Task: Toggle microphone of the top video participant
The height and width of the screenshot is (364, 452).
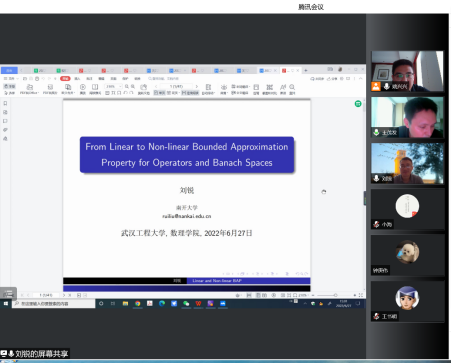Action: point(386,87)
